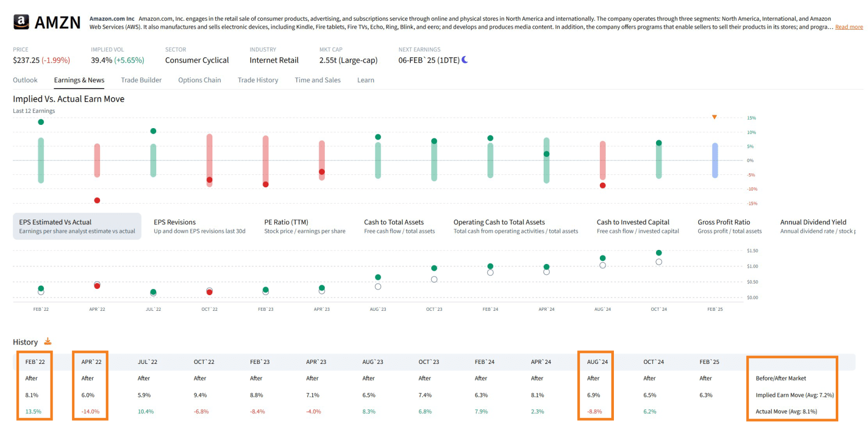Click the JUL`22 actual move 10.4%
The height and width of the screenshot is (430, 868).
pos(146,411)
